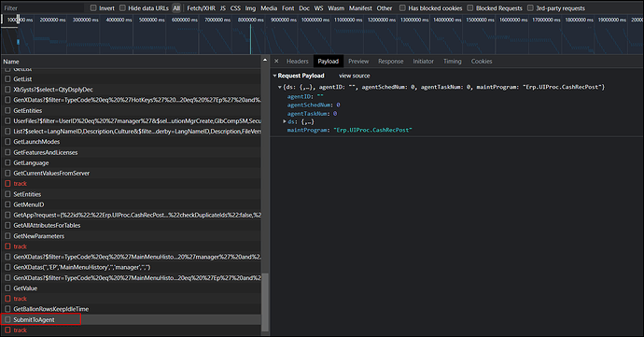This screenshot has height=337, width=644.
Task: Collapse the root payload object
Action: click(280, 87)
